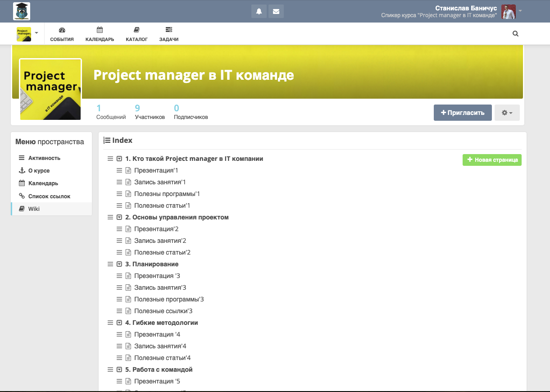Click drag handle beside Презентация'1
Image resolution: width=550 pixels, height=392 pixels.
(x=119, y=170)
